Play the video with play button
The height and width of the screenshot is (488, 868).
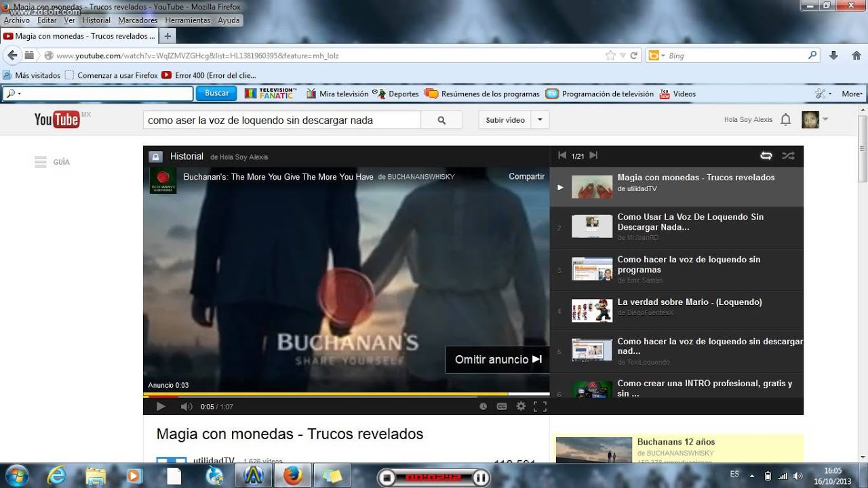[x=161, y=407]
